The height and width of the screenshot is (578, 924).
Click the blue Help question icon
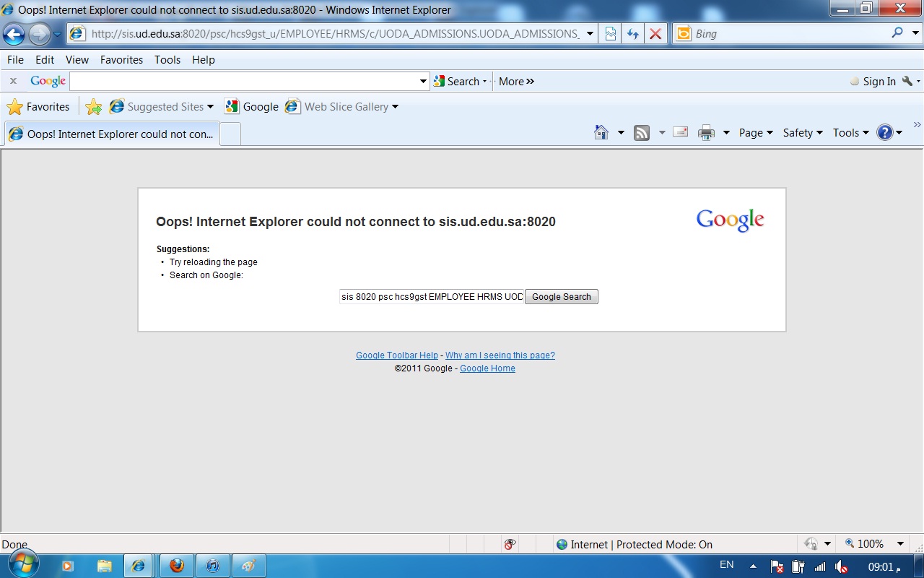click(x=885, y=132)
